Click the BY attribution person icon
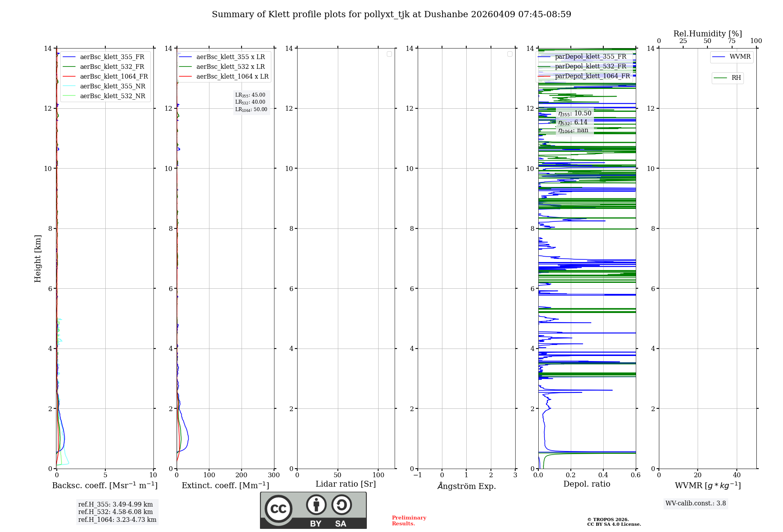The height and width of the screenshot is (532, 783). pyautogui.click(x=316, y=505)
